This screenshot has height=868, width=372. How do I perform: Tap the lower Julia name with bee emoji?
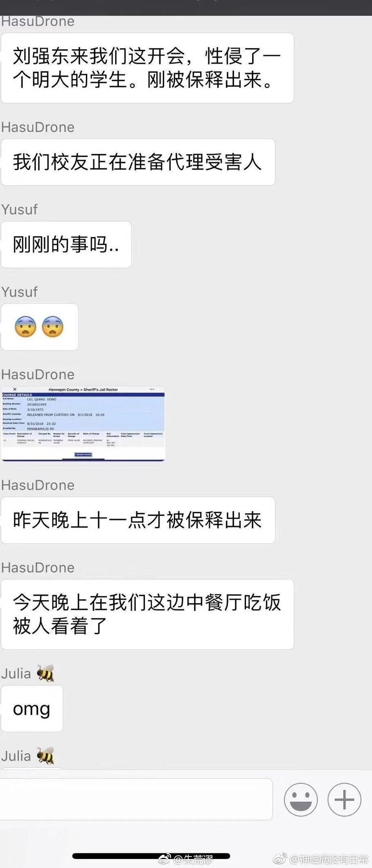[28, 756]
